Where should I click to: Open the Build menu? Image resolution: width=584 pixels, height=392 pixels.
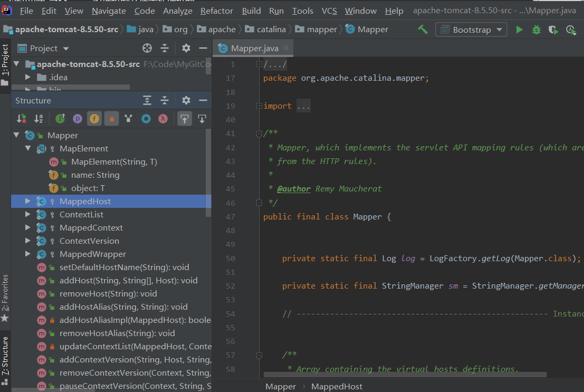[x=252, y=11]
